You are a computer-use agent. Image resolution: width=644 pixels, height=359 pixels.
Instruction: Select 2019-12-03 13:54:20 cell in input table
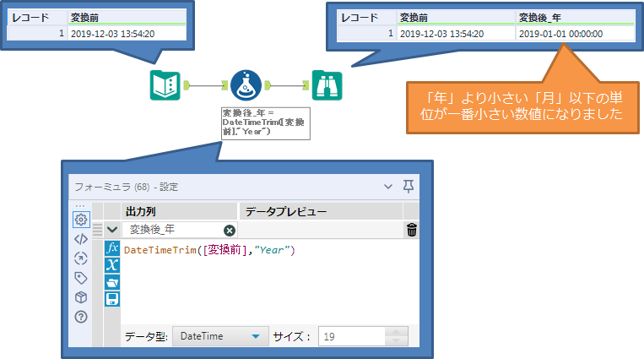point(127,34)
